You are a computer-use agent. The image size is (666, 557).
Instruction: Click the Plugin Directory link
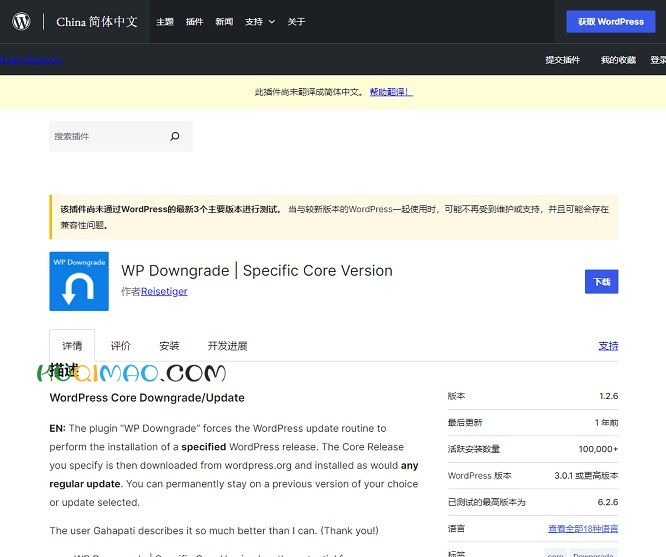click(x=31, y=60)
